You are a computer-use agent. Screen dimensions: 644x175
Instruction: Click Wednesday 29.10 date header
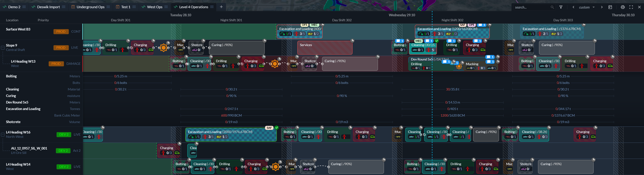coord(402,15)
